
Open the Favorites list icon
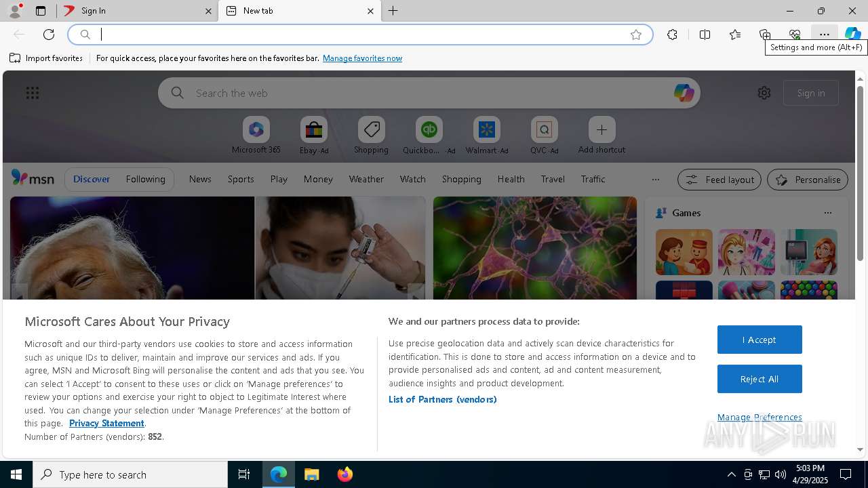(735, 35)
